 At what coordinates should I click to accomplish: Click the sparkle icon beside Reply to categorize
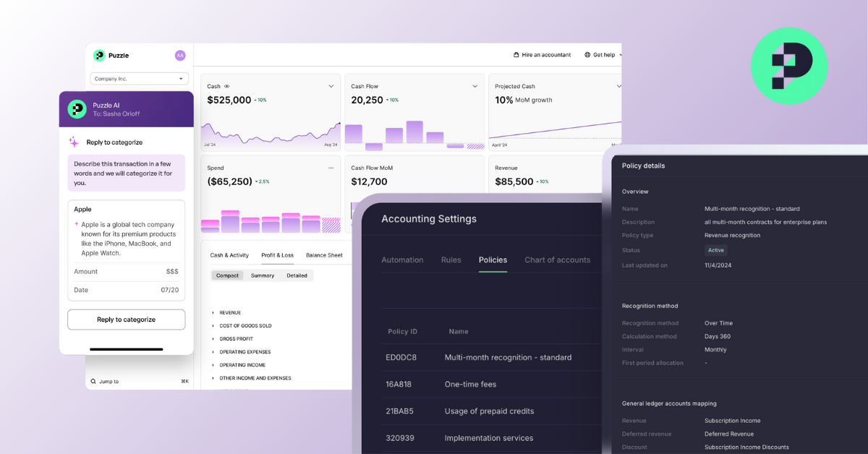(74, 142)
